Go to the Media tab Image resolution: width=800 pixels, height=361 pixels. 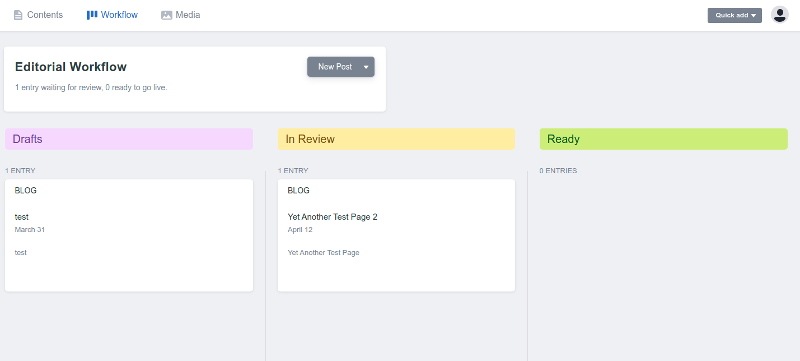(181, 15)
